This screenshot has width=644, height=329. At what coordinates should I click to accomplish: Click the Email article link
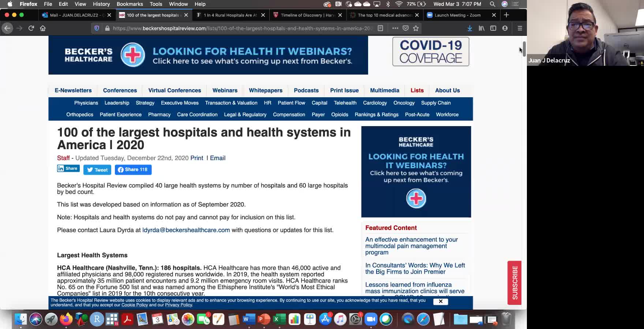point(218,158)
